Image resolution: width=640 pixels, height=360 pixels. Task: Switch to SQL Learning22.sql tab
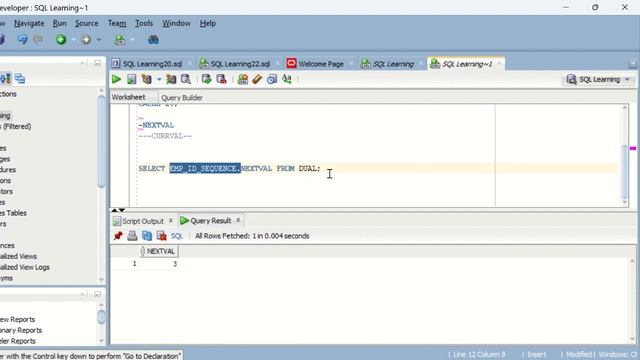tap(240, 64)
